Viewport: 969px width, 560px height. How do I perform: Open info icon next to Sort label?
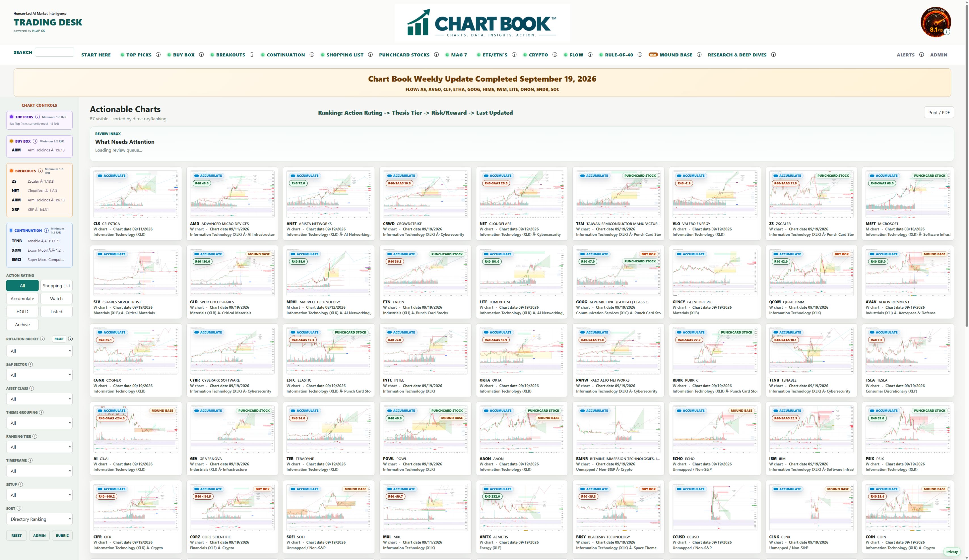(x=19, y=508)
